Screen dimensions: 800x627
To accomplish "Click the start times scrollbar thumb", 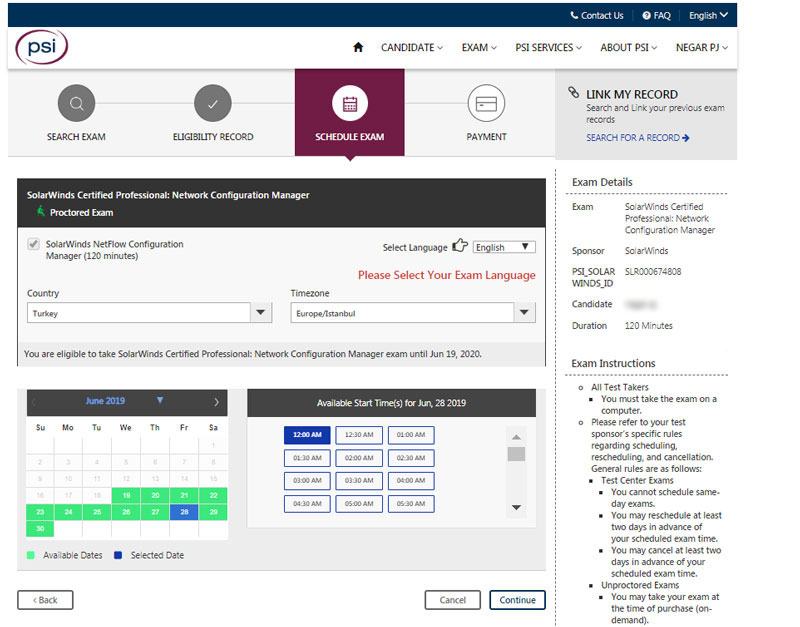I will pos(516,454).
